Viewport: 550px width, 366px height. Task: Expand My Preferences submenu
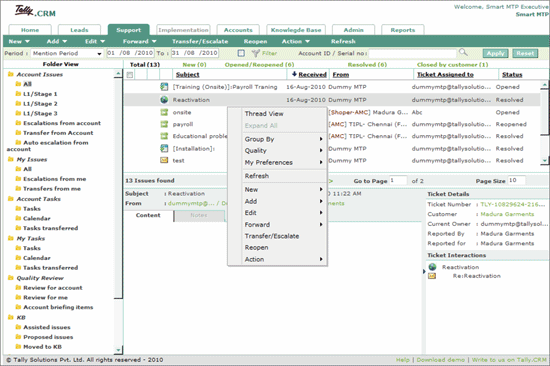pyautogui.click(x=283, y=162)
